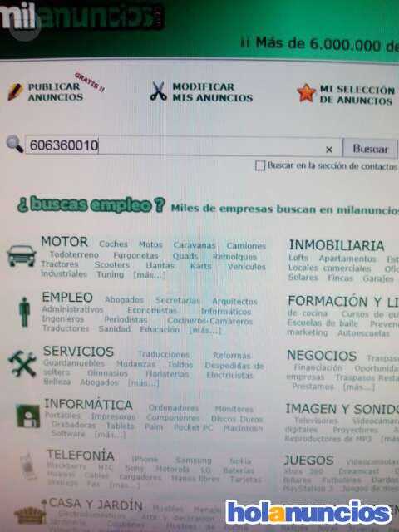Expand Informática list with [más...]
399x532 pixels.
click(110, 435)
